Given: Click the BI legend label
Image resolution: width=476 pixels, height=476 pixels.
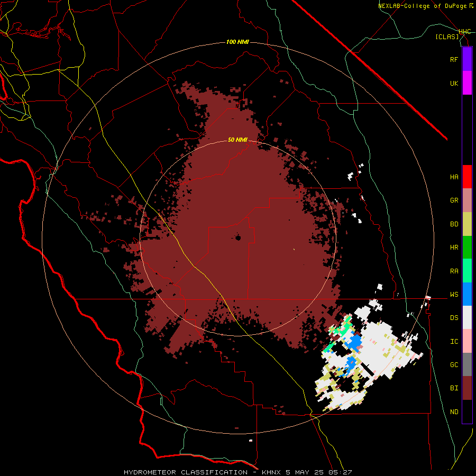Looking at the screenshot, I should [x=454, y=388].
